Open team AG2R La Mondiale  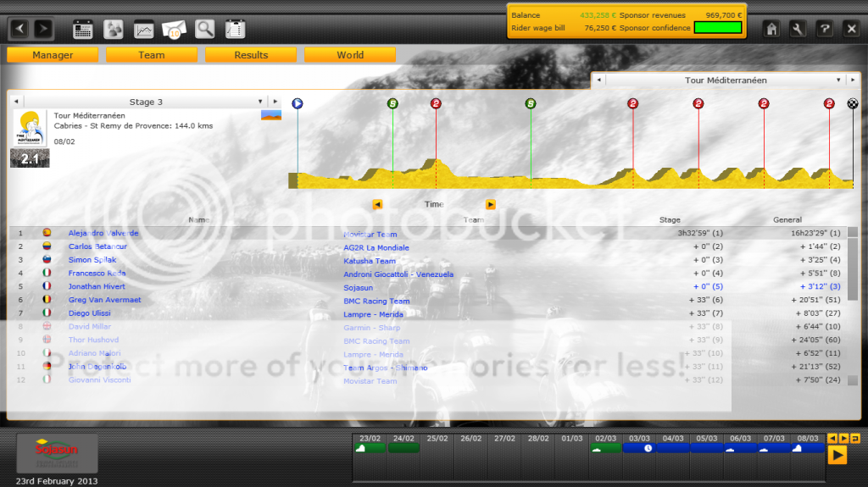tap(376, 248)
